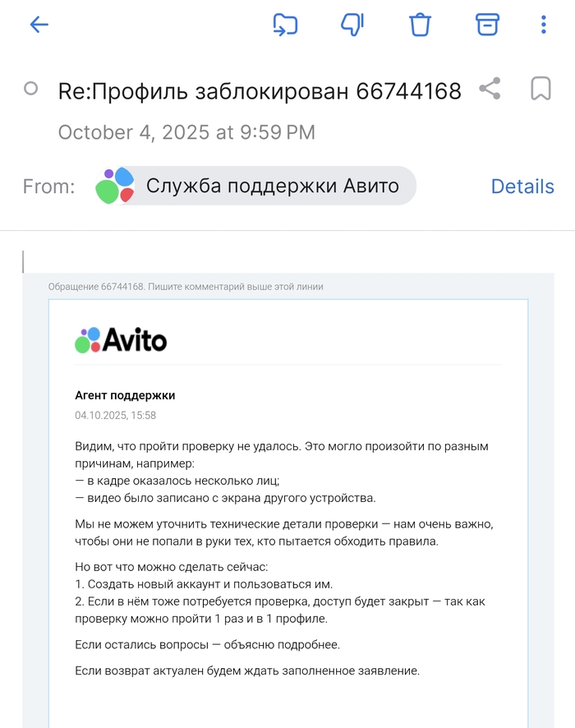Tap the Обращение 66744168 comment line
This screenshot has width=575, height=728.
[186, 287]
